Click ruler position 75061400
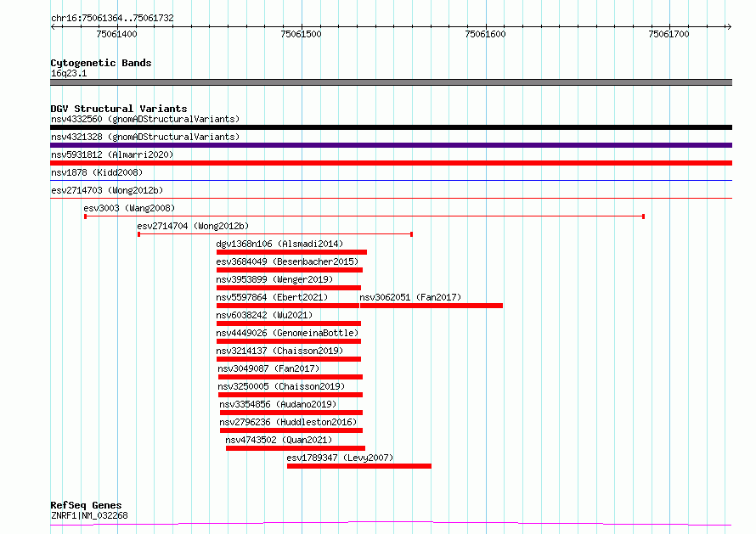 (116, 34)
